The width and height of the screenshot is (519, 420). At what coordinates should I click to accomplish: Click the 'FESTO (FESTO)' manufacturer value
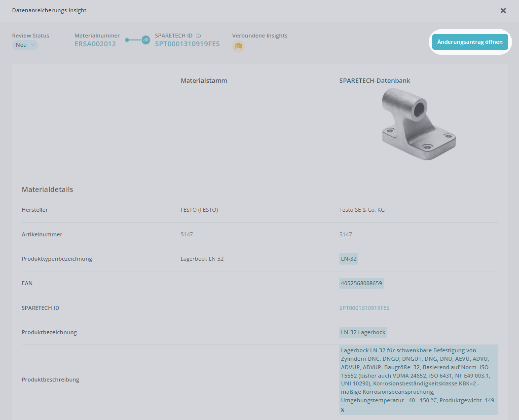point(199,210)
